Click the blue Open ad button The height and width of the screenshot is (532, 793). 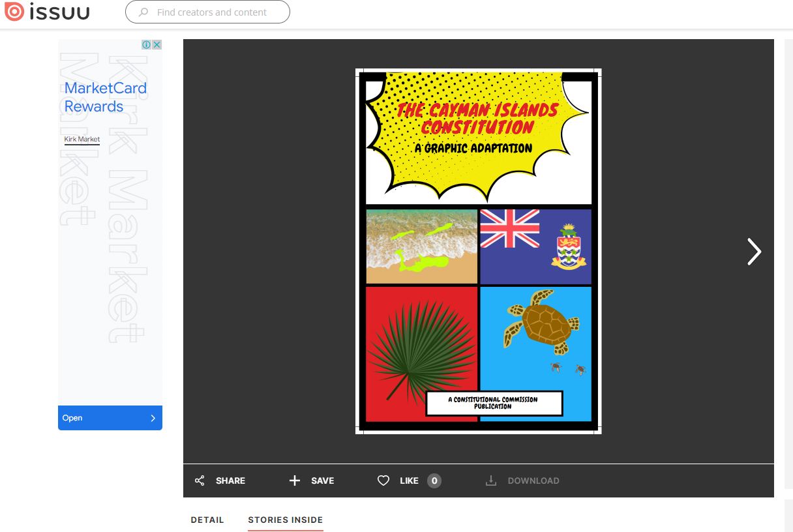(110, 418)
